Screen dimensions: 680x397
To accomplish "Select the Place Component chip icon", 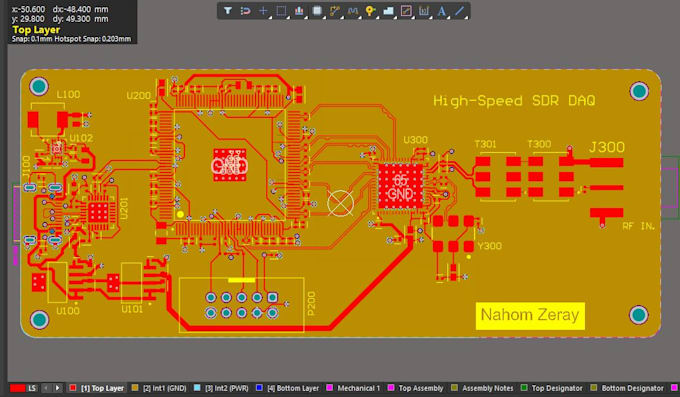I will pyautogui.click(x=317, y=11).
